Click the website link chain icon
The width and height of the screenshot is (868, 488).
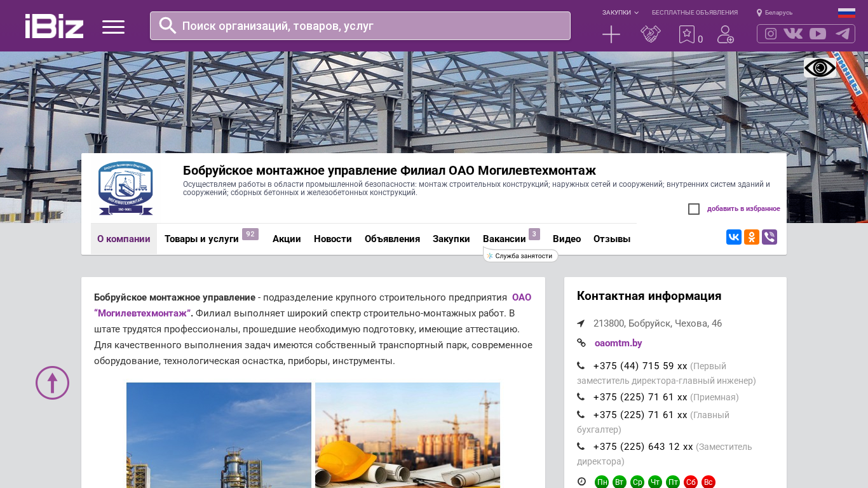click(x=581, y=343)
